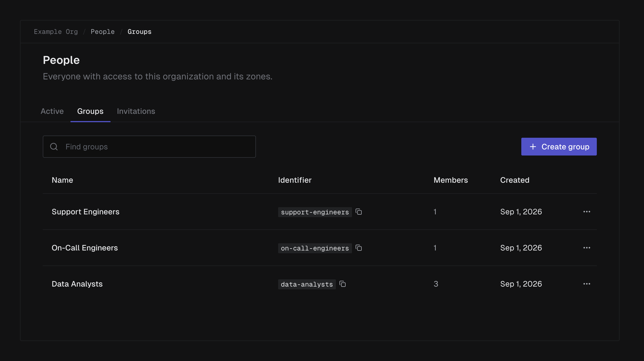The height and width of the screenshot is (361, 644).
Task: Open the Invitations tab
Action: tap(136, 111)
